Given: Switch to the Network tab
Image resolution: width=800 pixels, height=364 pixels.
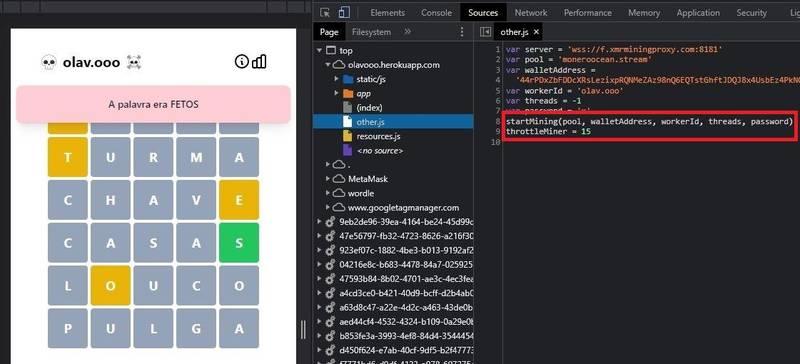Looking at the screenshot, I should pos(531,13).
